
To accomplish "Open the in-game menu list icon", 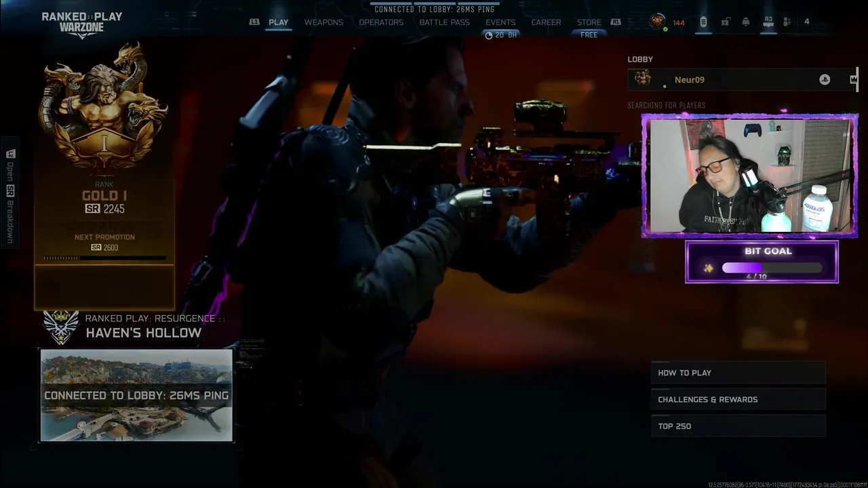I will tap(703, 22).
